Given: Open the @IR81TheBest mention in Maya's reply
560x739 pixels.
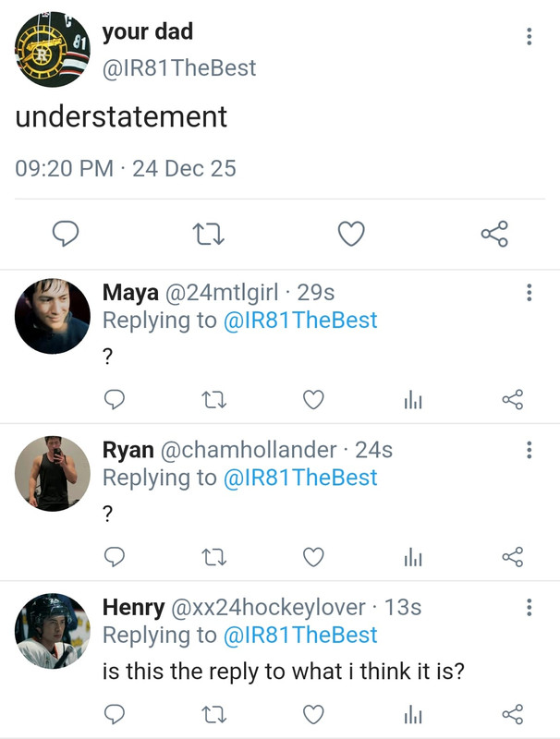Looking at the screenshot, I should (300, 321).
